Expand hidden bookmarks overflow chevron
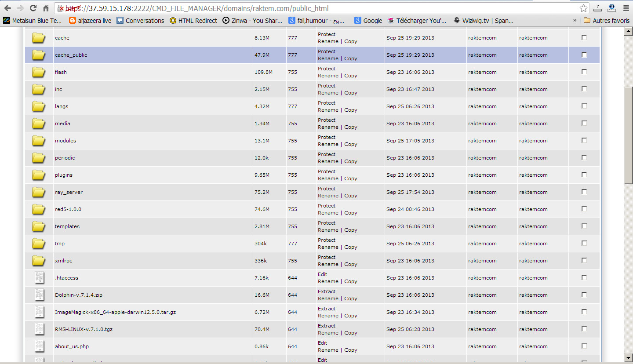633x364 pixels. point(575,20)
